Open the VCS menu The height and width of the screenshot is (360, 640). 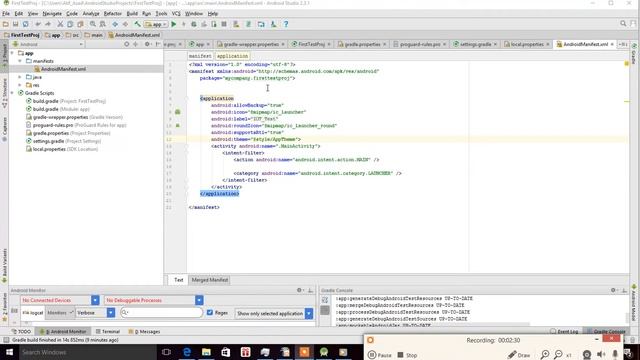[x=176, y=13]
